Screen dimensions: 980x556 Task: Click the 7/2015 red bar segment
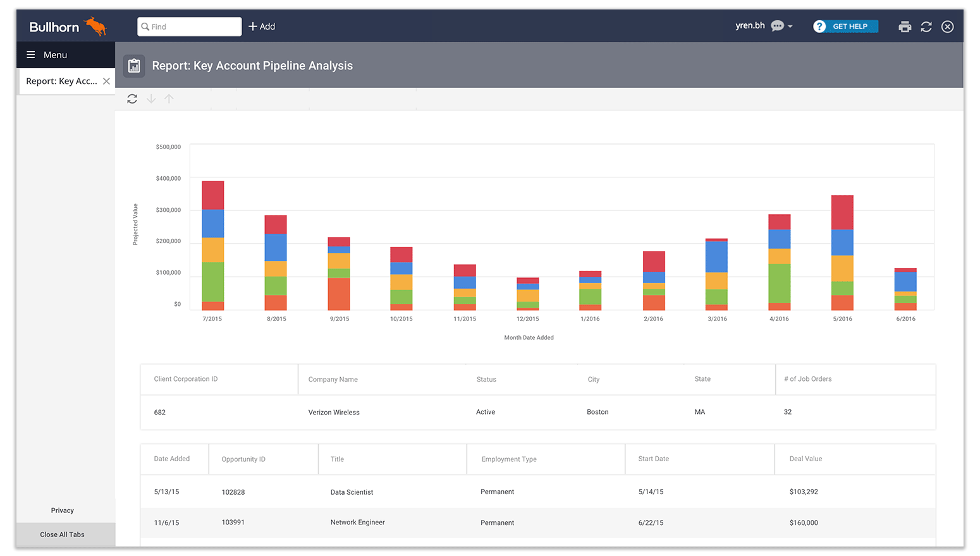[x=212, y=195]
